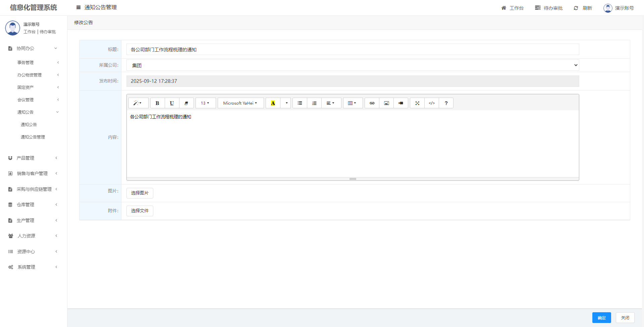
Task: Insert an ordered numbered list
Action: pos(314,103)
